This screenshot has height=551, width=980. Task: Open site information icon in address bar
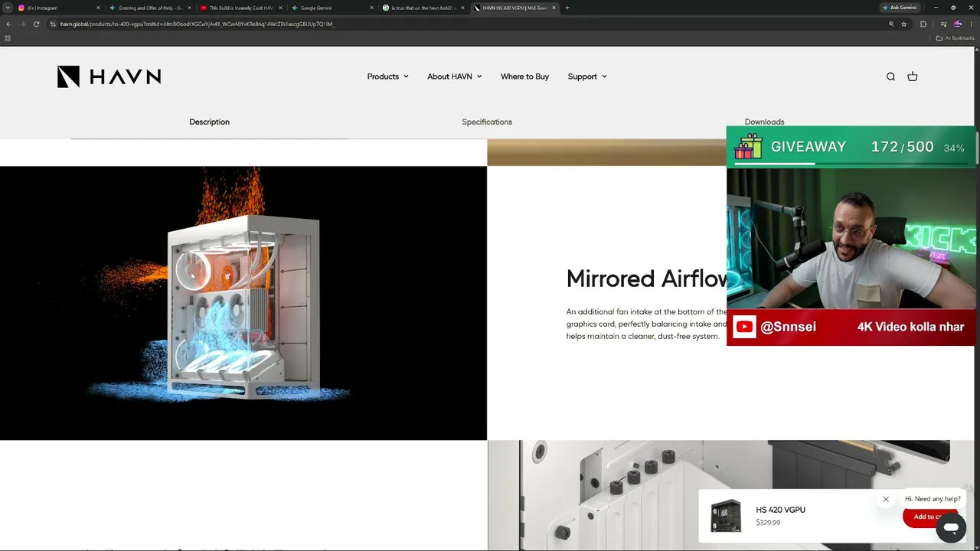[x=53, y=24]
